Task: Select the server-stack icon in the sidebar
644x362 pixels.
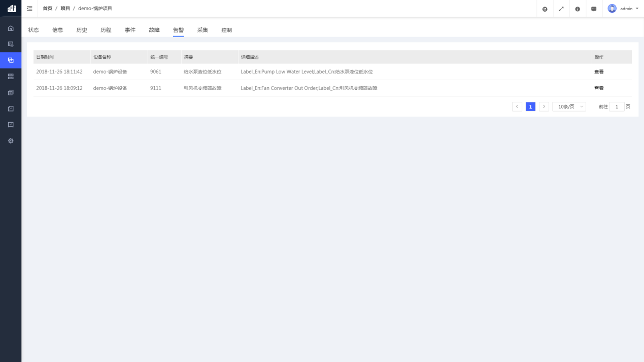Action: coord(11,77)
